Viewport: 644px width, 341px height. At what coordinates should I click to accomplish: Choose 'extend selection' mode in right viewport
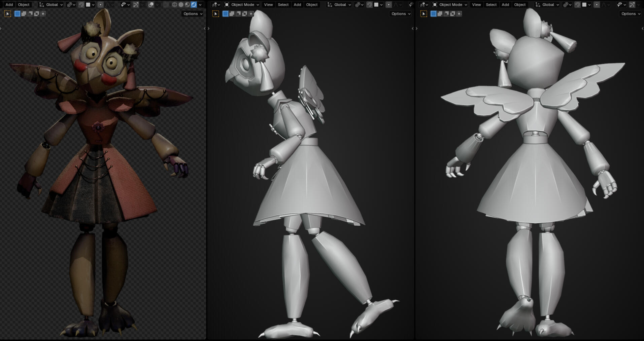click(440, 14)
